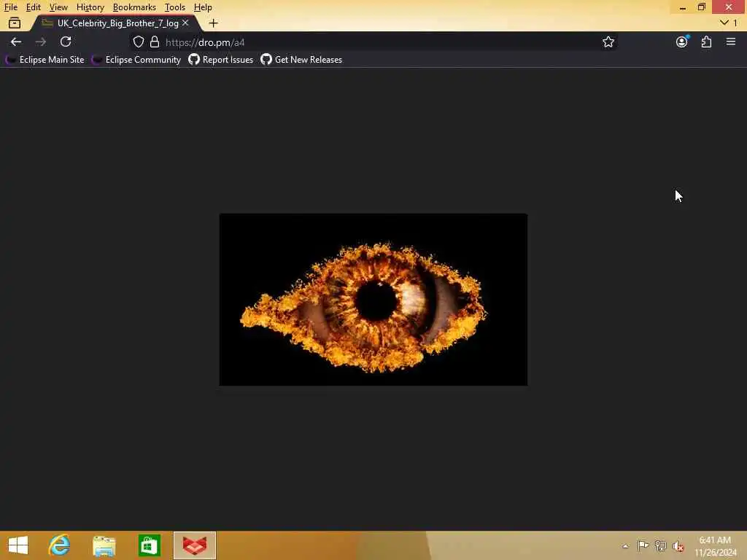
Task: Go back to the previous page
Action: click(16, 42)
